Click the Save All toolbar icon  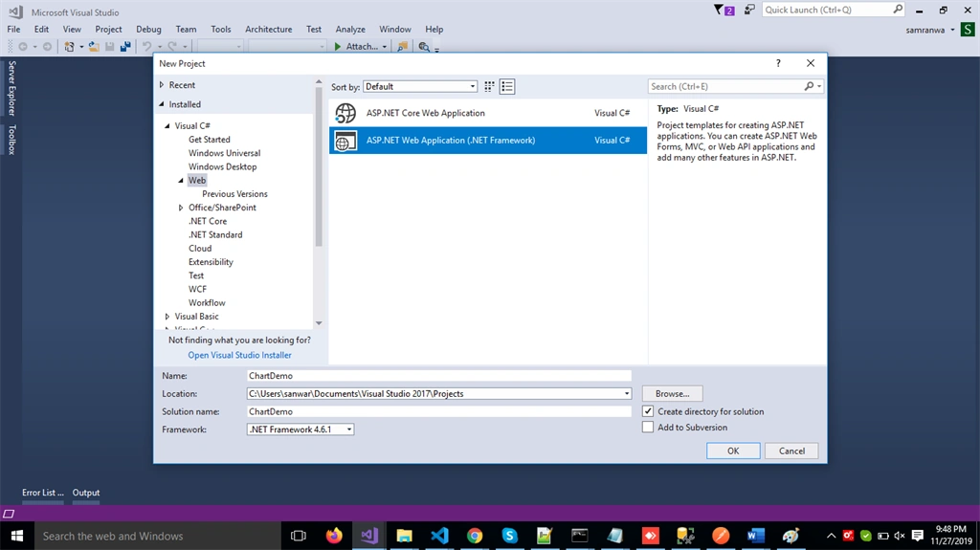(125, 46)
